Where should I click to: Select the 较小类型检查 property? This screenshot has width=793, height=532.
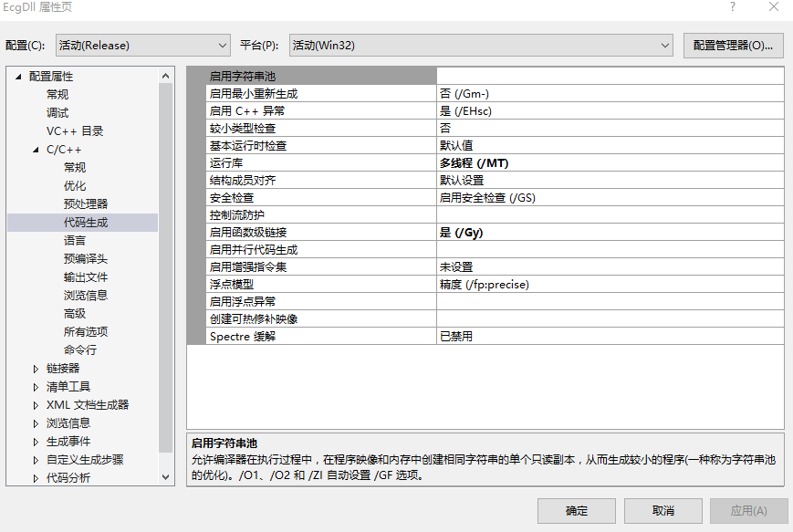coord(321,128)
